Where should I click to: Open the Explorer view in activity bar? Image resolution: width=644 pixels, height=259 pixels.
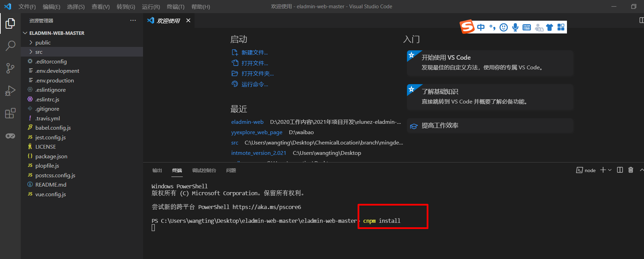(x=10, y=23)
